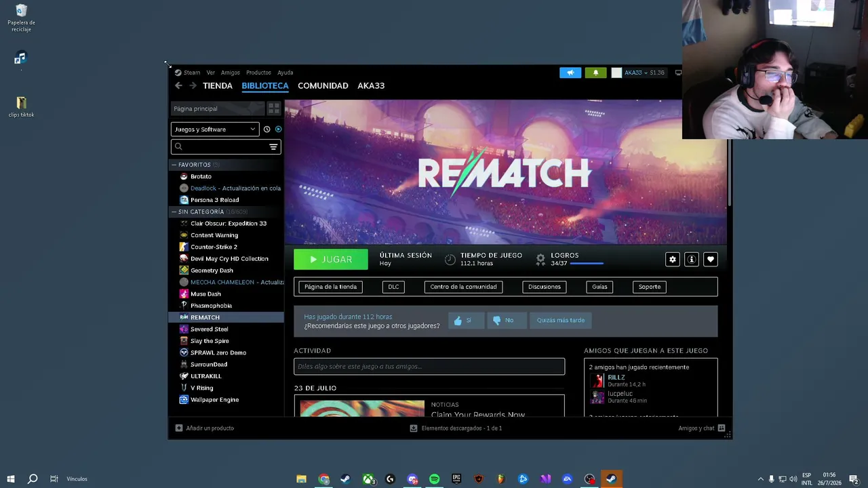Open Juegos y Software filter dropdown
The height and width of the screenshot is (488, 868).
pos(215,129)
